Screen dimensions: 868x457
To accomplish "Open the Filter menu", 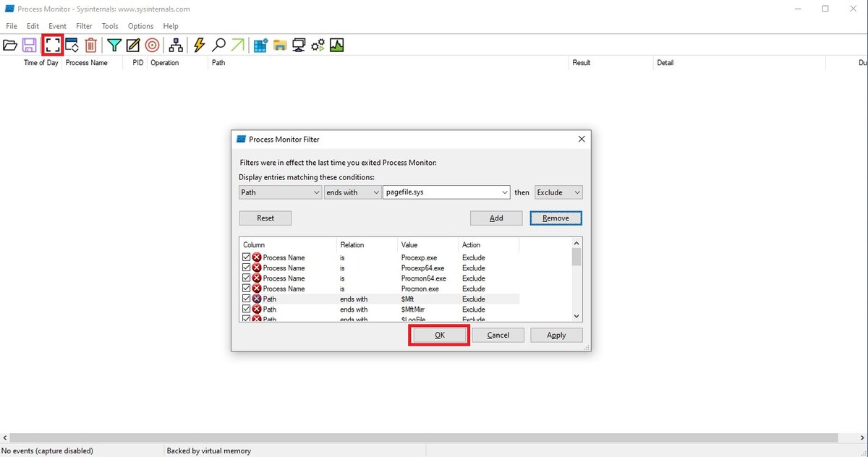I will tap(84, 26).
